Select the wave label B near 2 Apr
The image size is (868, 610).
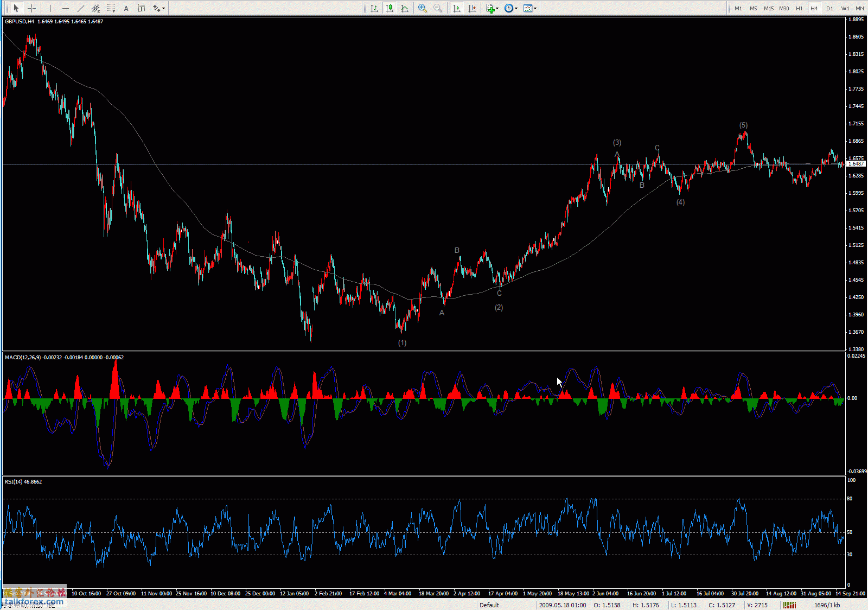click(x=457, y=251)
